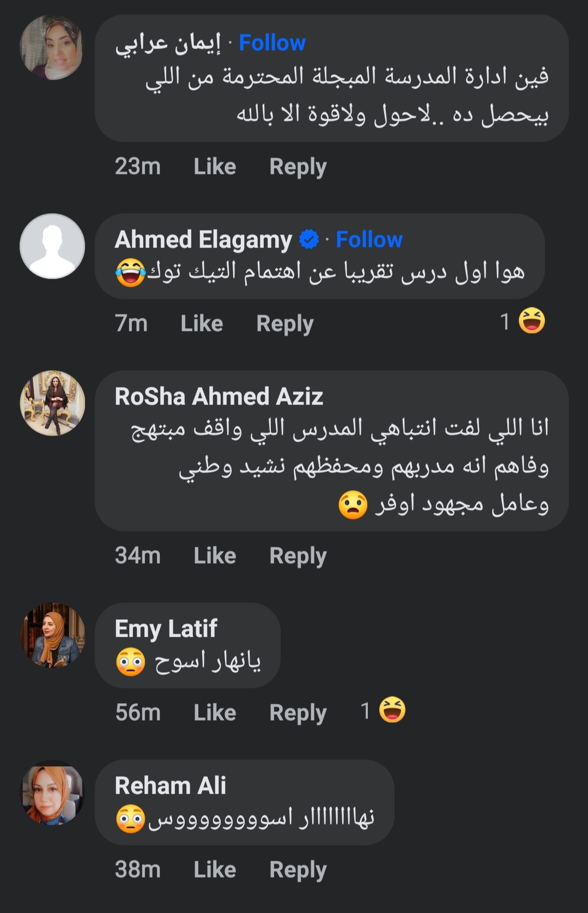Open RoSha Ahmed Aziz's profile picture

pos(52,403)
